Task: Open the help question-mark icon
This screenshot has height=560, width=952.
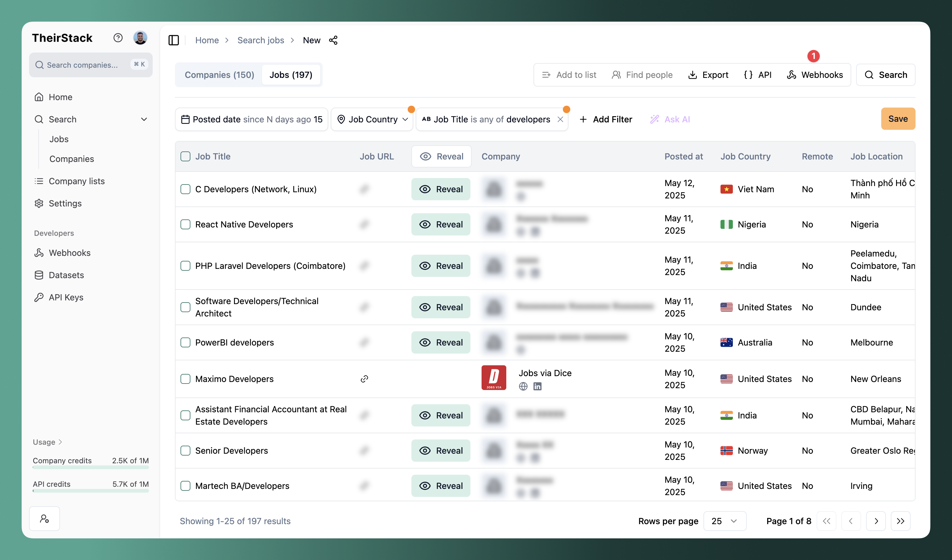Action: pyautogui.click(x=118, y=37)
